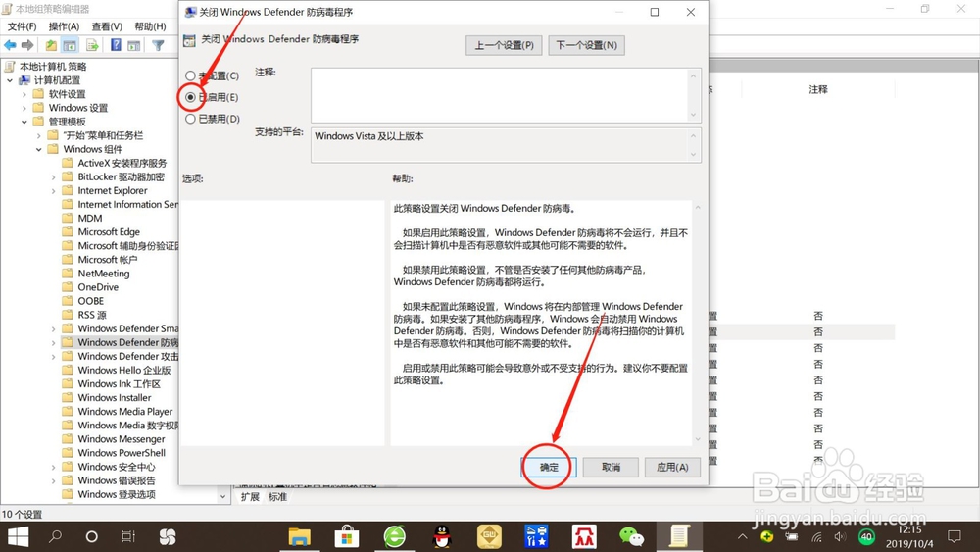Click the Filter funnel icon

point(158,45)
